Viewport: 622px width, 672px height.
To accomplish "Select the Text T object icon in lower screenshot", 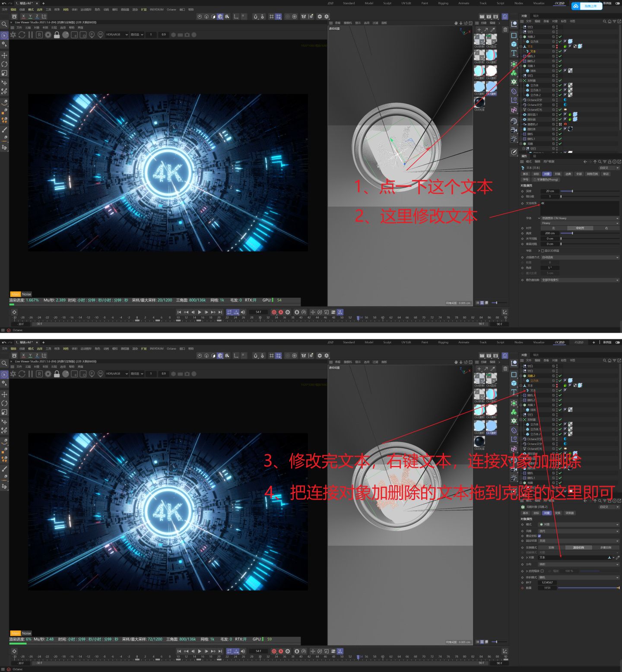I will 514,392.
